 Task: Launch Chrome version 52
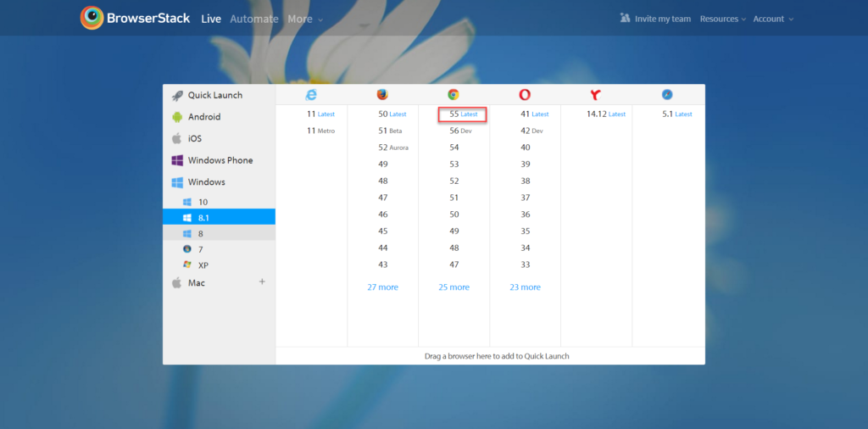[x=454, y=181]
